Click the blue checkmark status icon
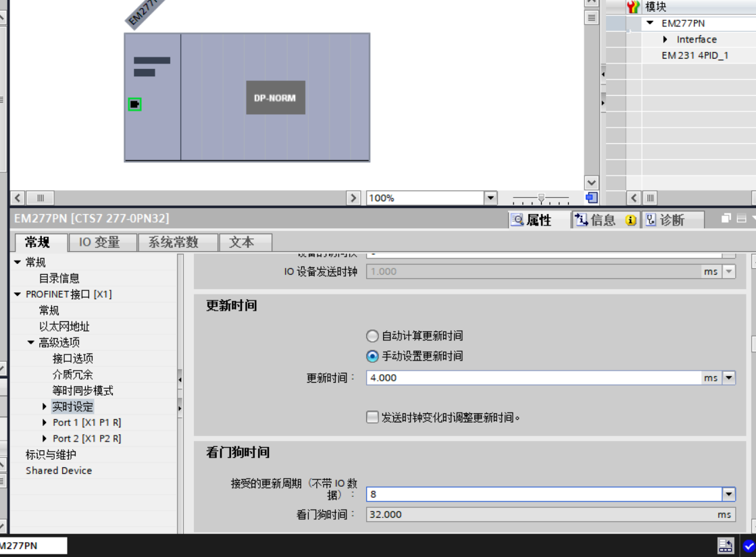Image resolution: width=756 pixels, height=557 pixels. click(x=749, y=546)
